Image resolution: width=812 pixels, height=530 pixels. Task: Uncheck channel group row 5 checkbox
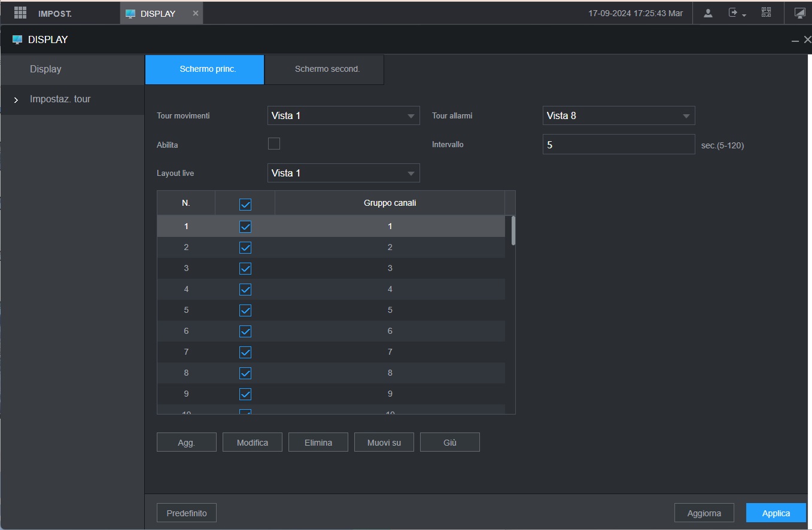tap(245, 310)
